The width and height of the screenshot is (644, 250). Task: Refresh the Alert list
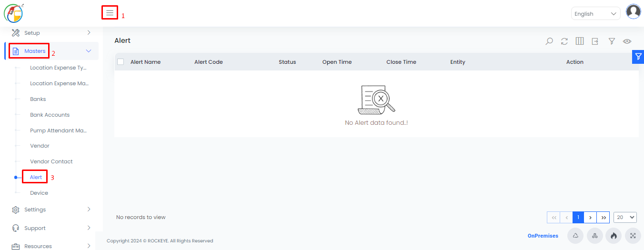(564, 41)
